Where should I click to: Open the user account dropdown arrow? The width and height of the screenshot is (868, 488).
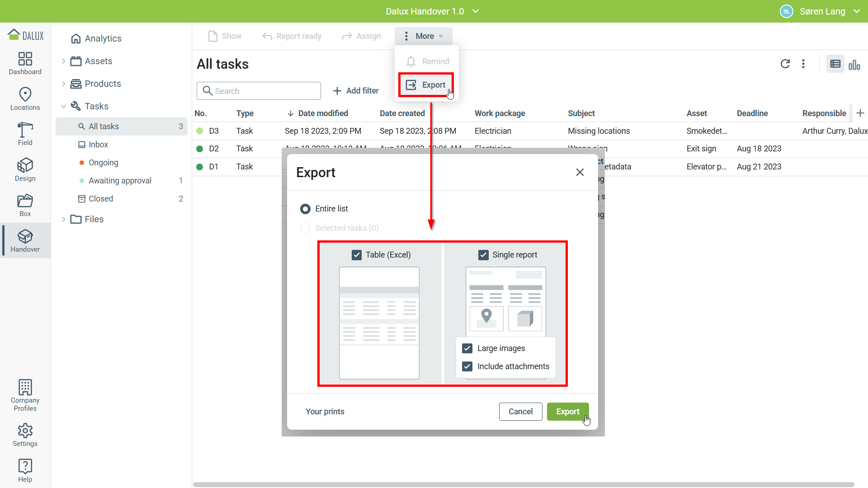pyautogui.click(x=857, y=11)
